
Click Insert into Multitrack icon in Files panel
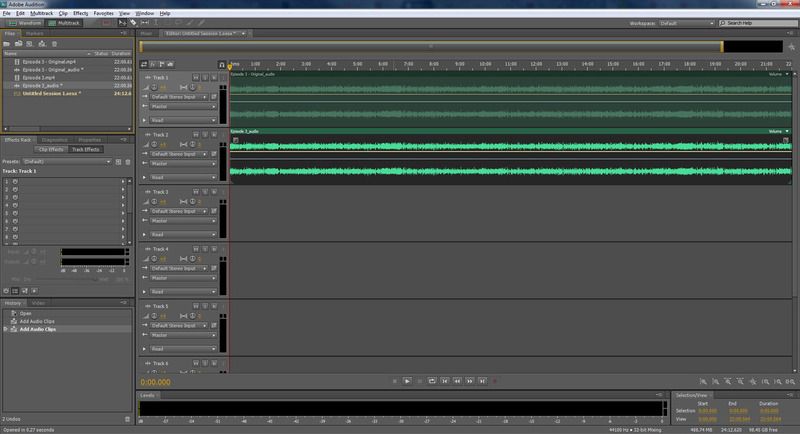coord(42,44)
